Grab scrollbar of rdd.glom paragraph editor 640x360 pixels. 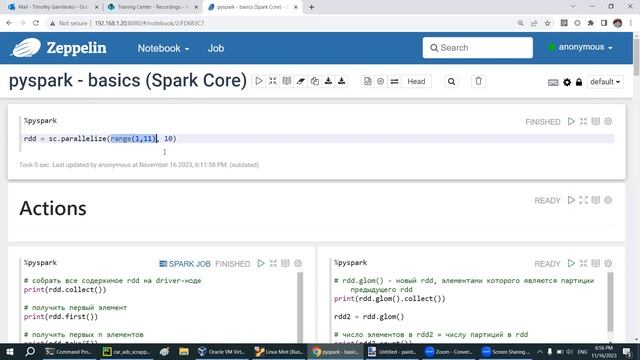610,302
